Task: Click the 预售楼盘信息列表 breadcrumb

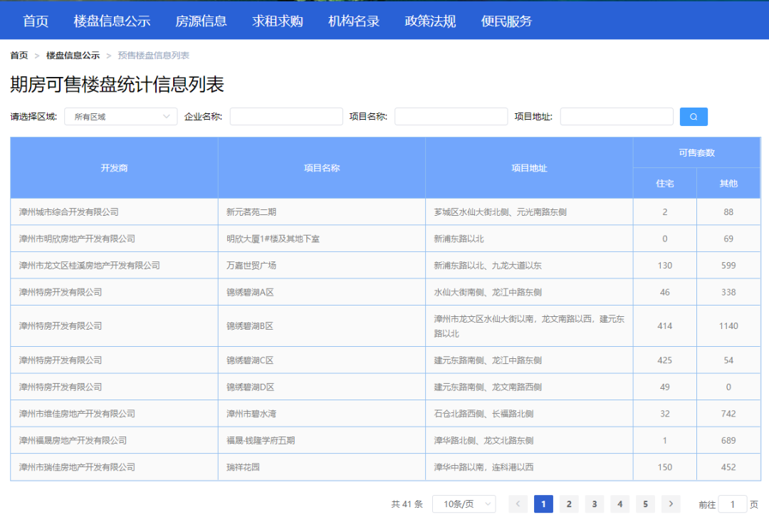Action: point(154,56)
